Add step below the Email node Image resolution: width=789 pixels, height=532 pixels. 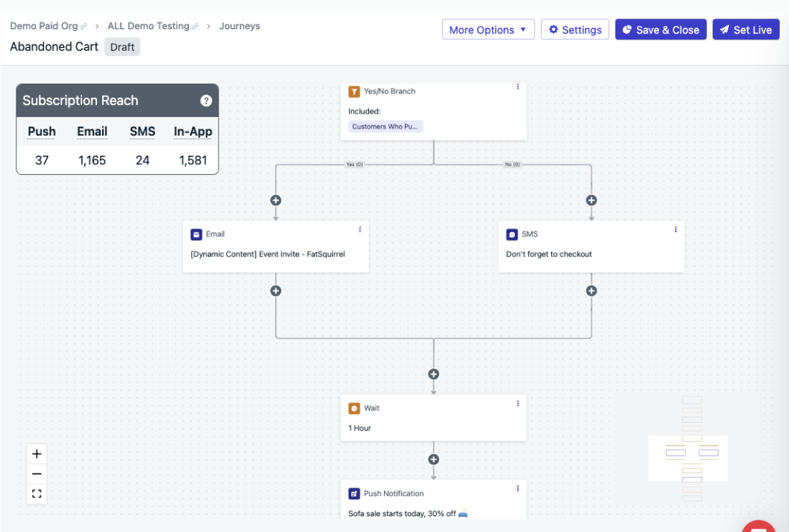pos(276,291)
